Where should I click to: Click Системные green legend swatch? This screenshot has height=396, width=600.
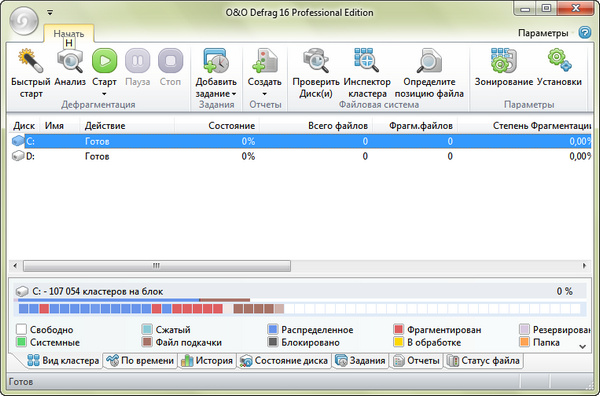coord(21,342)
